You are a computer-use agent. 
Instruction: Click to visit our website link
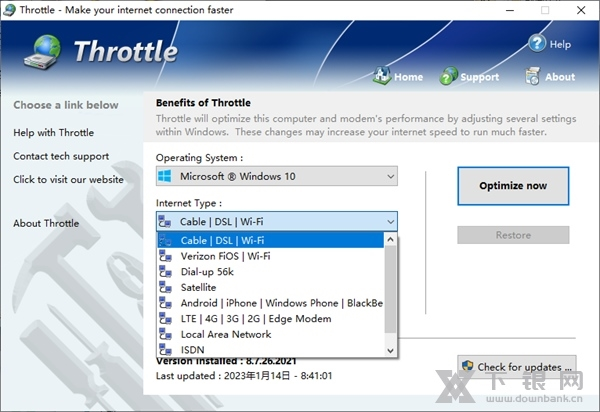[68, 179]
